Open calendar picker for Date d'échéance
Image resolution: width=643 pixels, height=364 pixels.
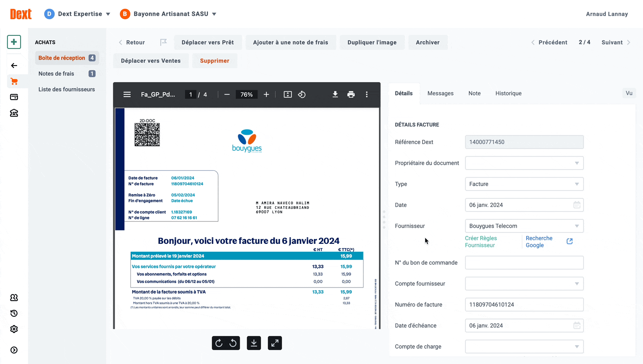tap(577, 326)
